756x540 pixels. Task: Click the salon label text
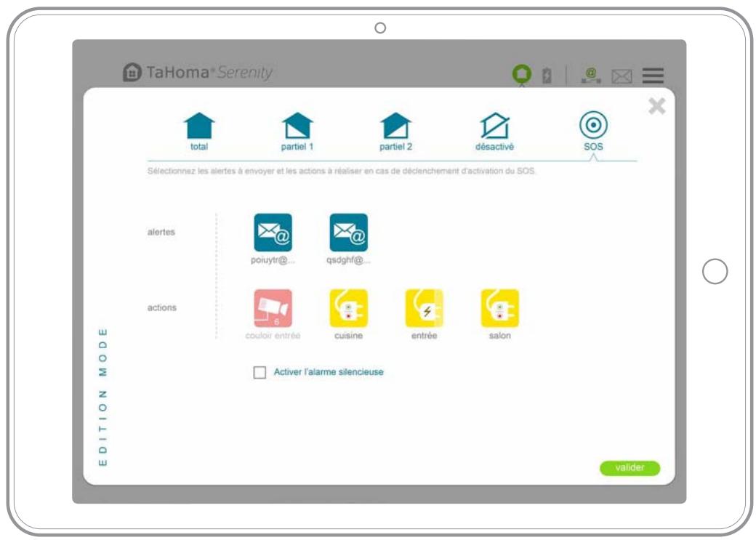(x=500, y=336)
